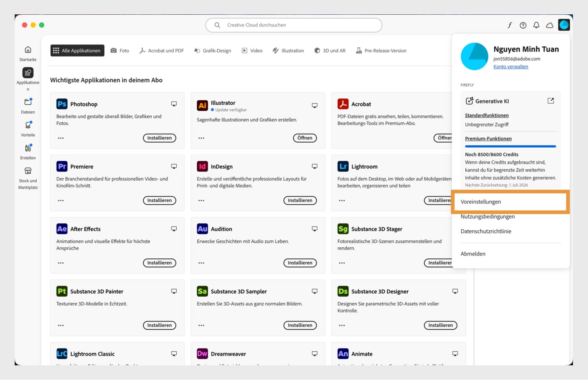Open more options for Lightroom
Screen dimensions: 588x380
pyautogui.click(x=342, y=201)
